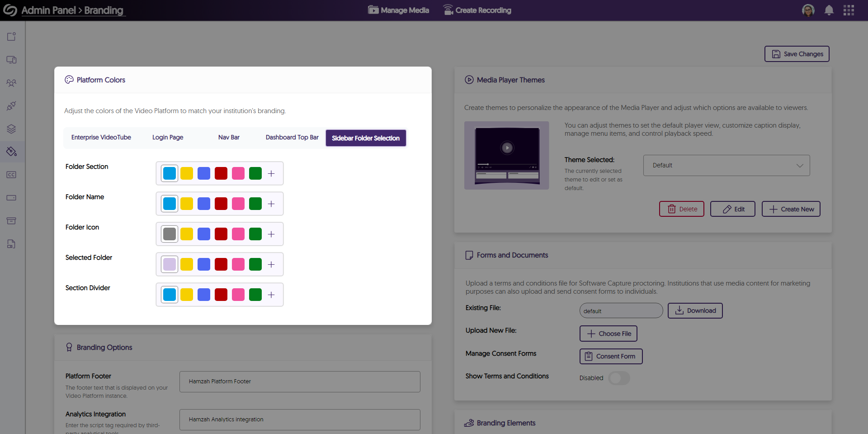Open the archive box icon in the sidebar
This screenshot has width=868, height=434.
(12, 221)
